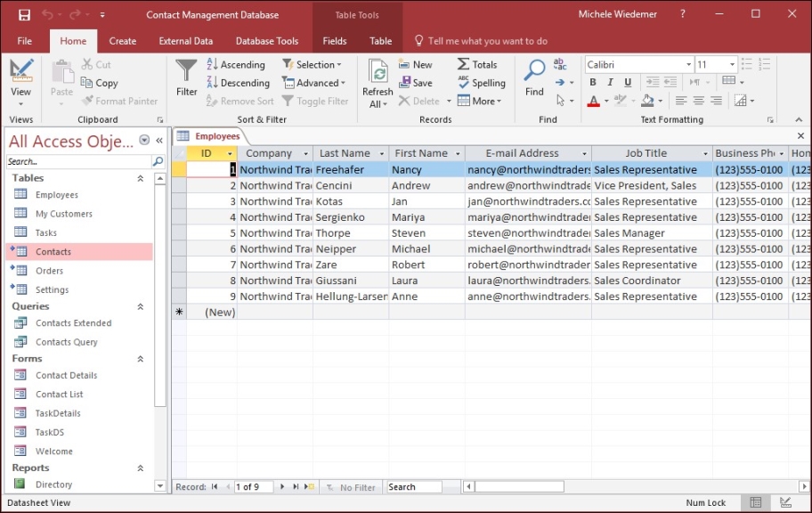The width and height of the screenshot is (812, 513).
Task: Align text right
Action: 716,101
